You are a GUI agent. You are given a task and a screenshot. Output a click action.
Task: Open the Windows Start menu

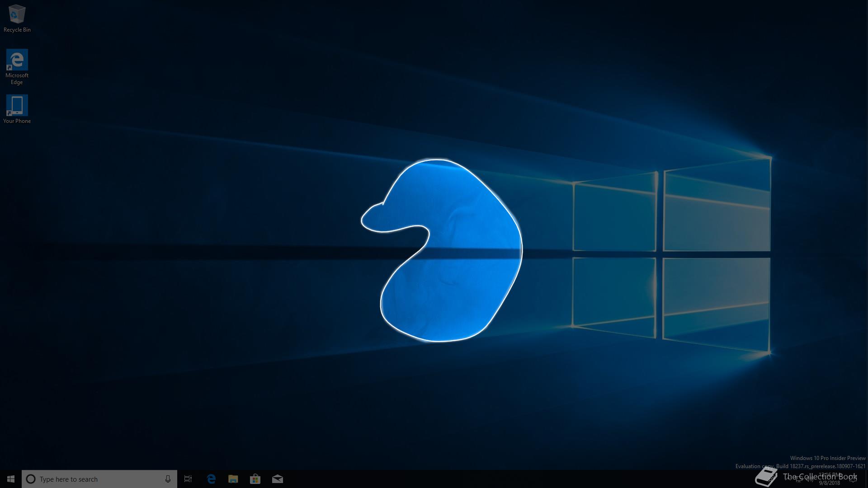(11, 479)
